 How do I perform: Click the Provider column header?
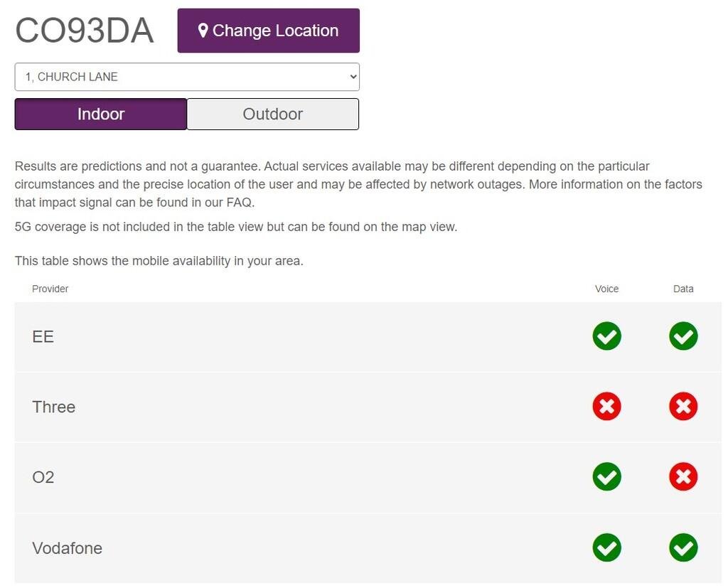pos(50,289)
